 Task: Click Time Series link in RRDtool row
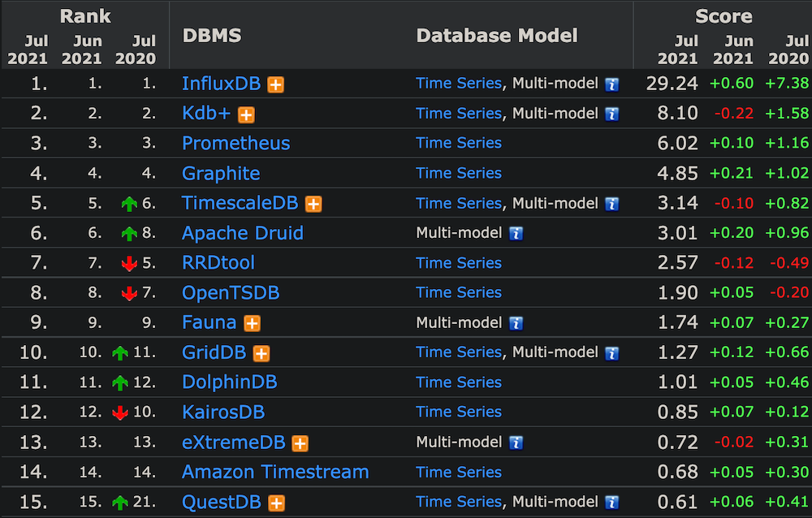459,262
